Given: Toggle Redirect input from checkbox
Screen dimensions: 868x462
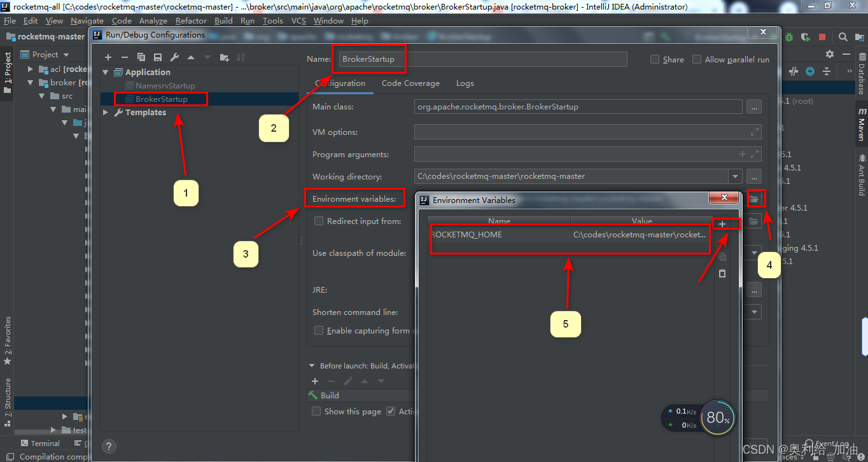Looking at the screenshot, I should (319, 221).
